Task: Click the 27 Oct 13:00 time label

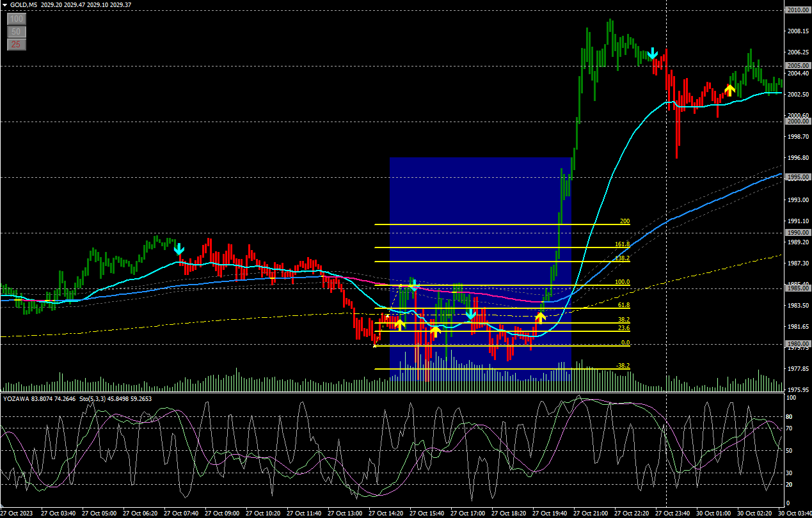Action: [x=347, y=513]
